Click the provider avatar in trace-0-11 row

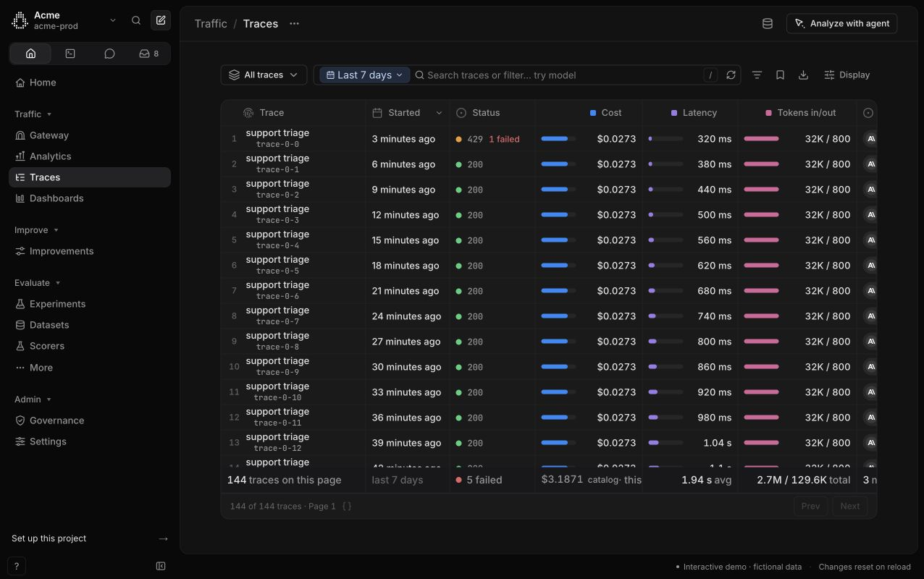click(870, 418)
